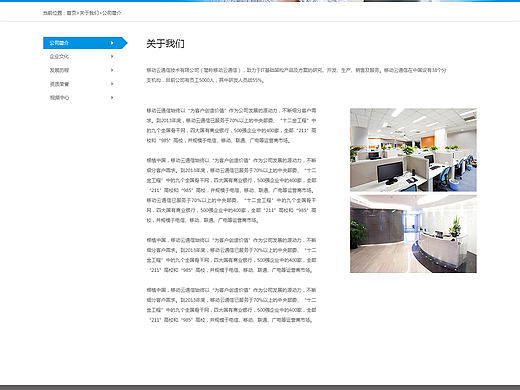520x390 pixels.
Task: Open the 企业文化 sidebar menu item
Action: (x=59, y=57)
